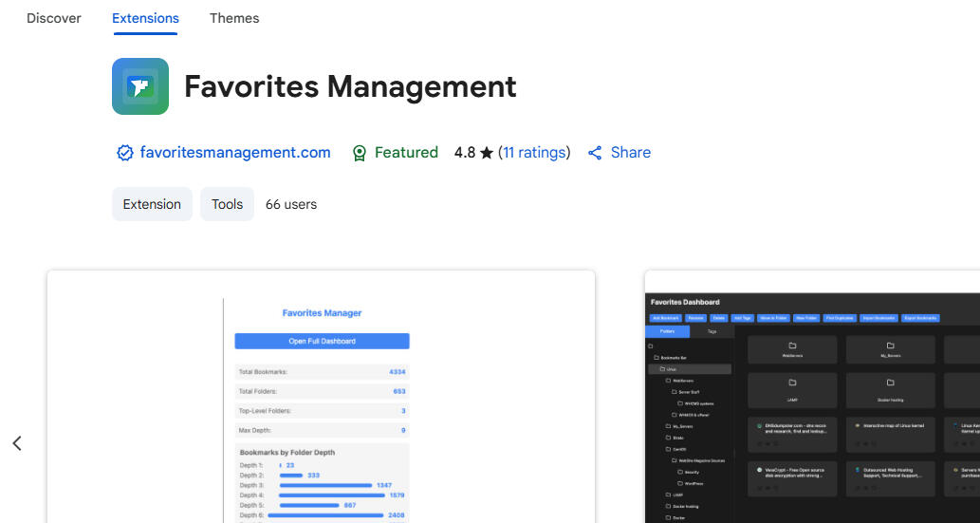Select the Tools category chip
The width and height of the screenshot is (980, 523).
[x=227, y=204]
